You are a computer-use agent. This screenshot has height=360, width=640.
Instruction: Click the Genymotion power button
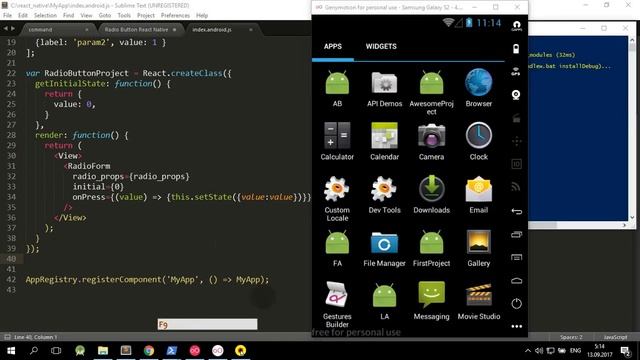pyautogui.click(x=516, y=304)
